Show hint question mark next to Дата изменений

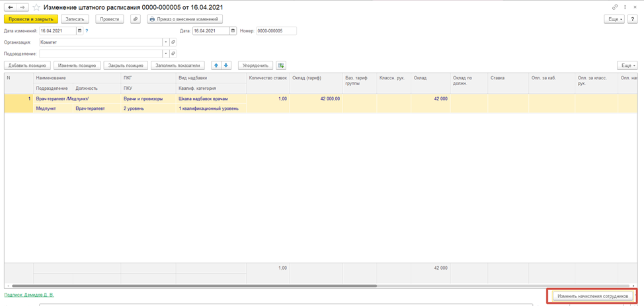point(87,31)
